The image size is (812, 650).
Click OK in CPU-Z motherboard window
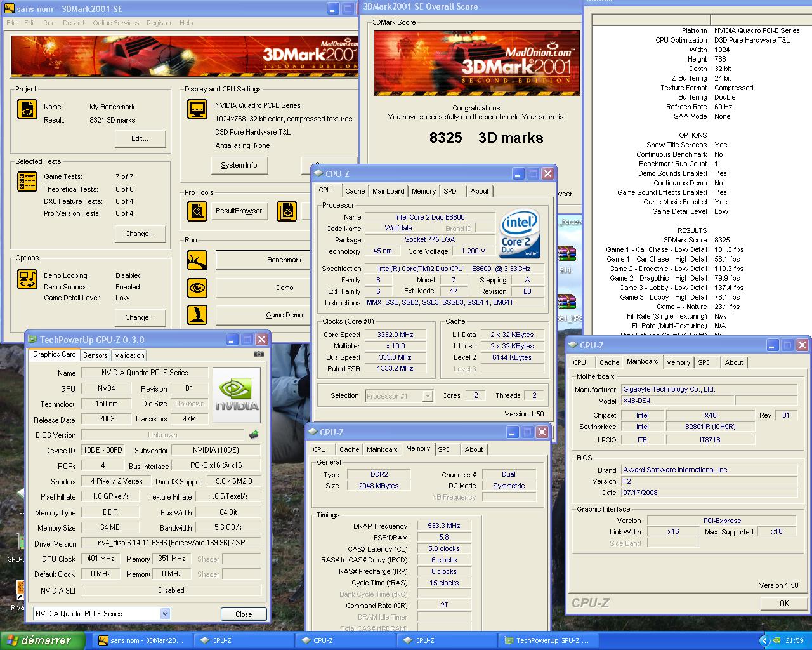click(784, 603)
